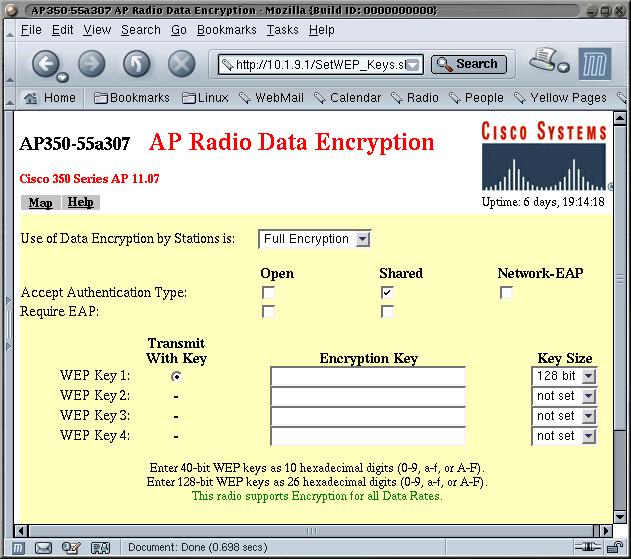This screenshot has height=559, width=631.
Task: Click the vertical scrollbar down arrow
Action: pyautogui.click(x=620, y=517)
